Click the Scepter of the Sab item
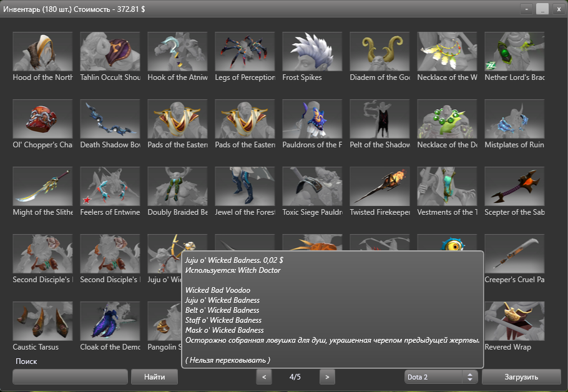 click(x=514, y=186)
